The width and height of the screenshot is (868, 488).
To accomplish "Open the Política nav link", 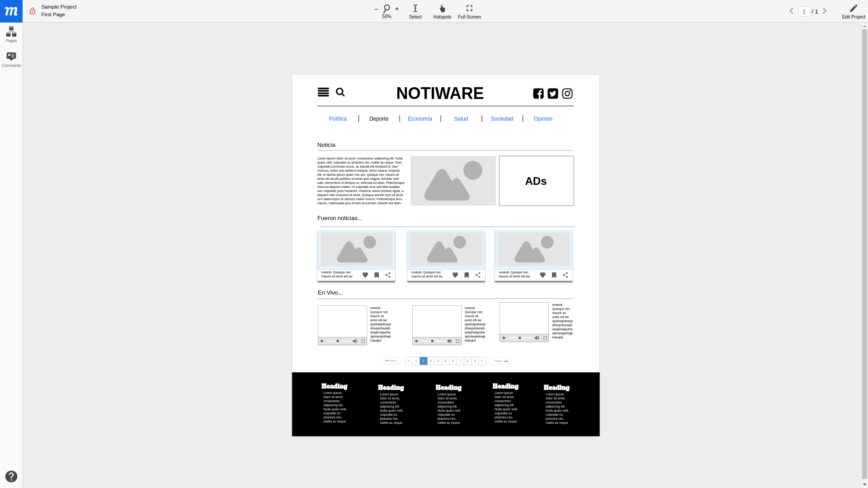I will pyautogui.click(x=338, y=119).
